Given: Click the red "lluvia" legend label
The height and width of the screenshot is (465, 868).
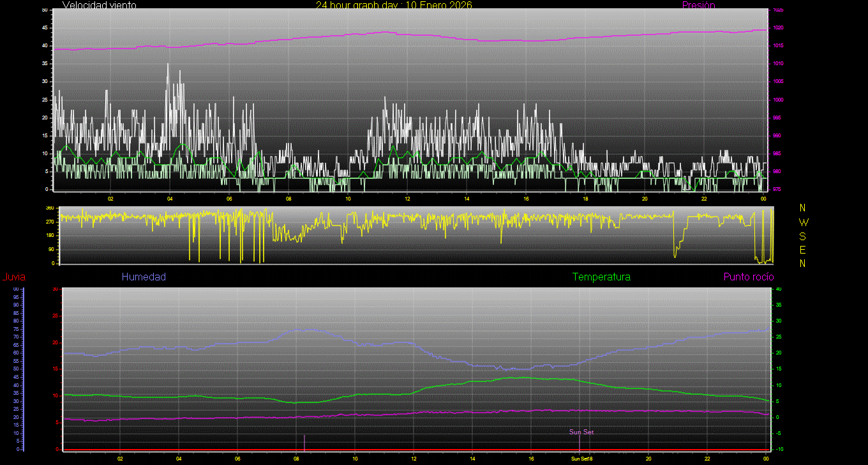Looking at the screenshot, I should (13, 277).
